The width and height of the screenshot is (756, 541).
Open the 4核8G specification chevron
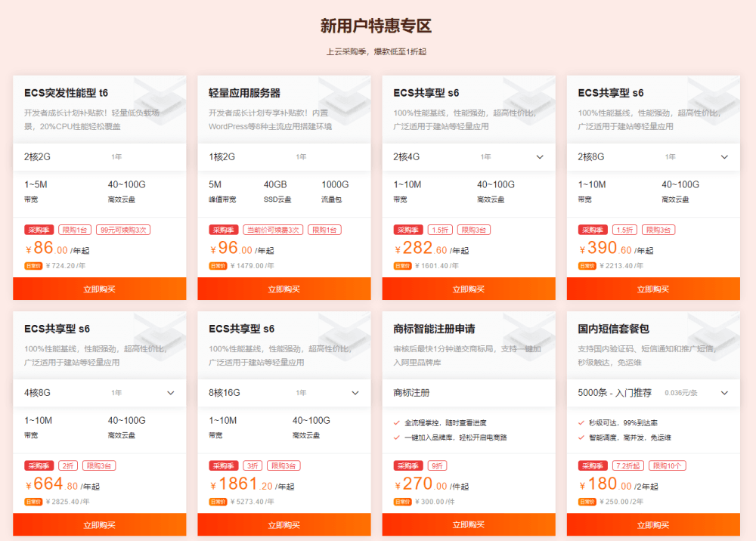coord(171,393)
